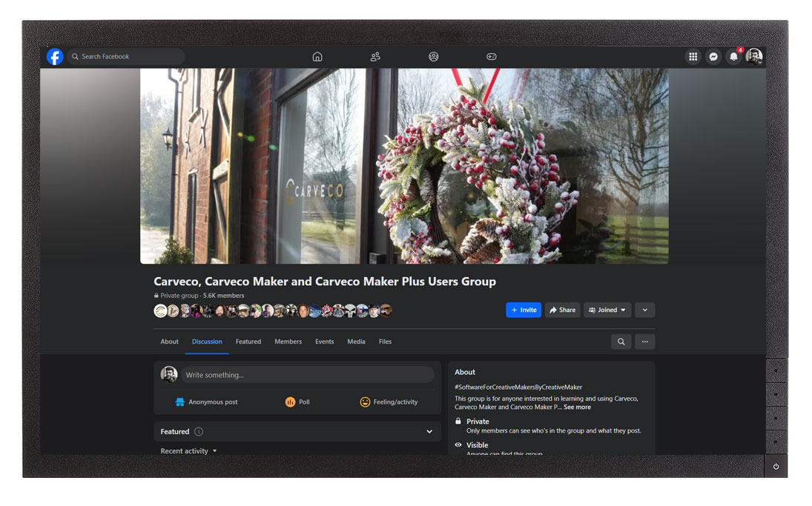Open the Groups icon in top bar
The height and width of the screenshot is (506, 812).
[434, 56]
